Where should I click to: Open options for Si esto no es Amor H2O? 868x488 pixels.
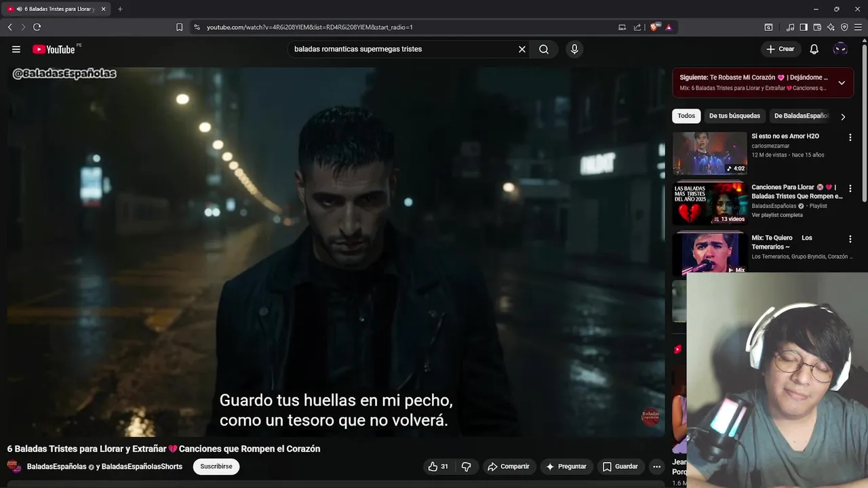850,138
